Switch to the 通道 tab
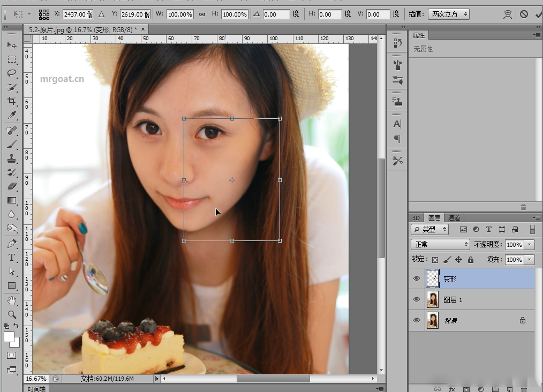Screen dimensions: 543x392 [454, 218]
